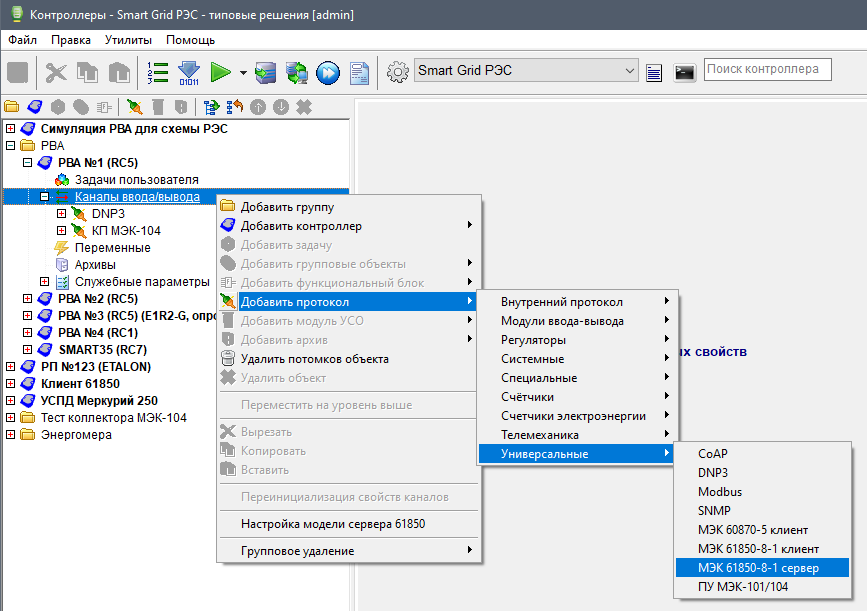This screenshot has width=867, height=611.
Task: Click Удалить потомков объекта in the context menu
Action: click(314, 359)
